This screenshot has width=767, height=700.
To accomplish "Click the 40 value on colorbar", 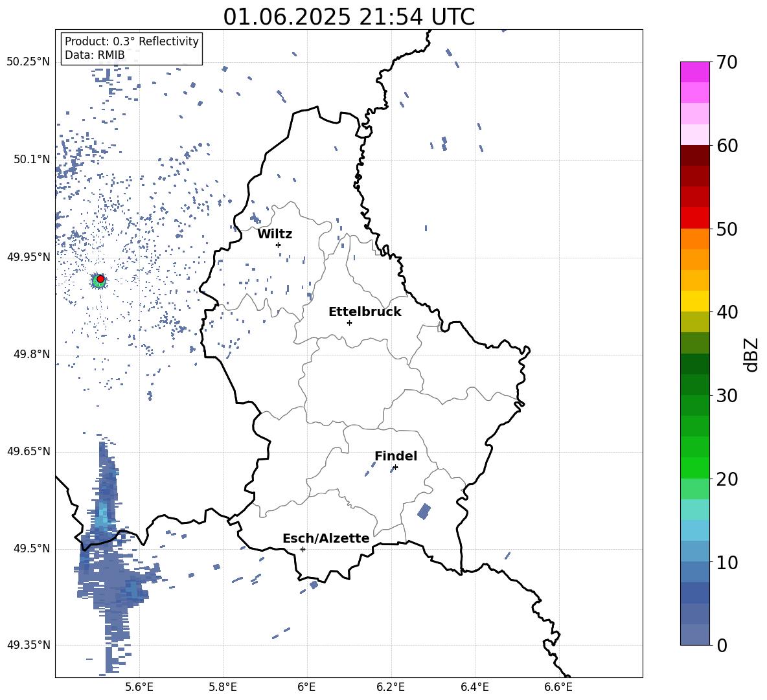I will tap(727, 312).
